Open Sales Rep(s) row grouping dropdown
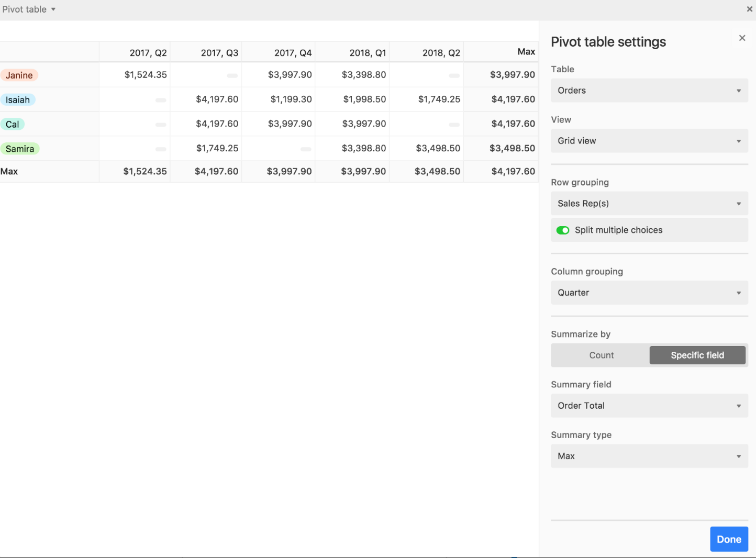The width and height of the screenshot is (756, 558). pos(649,204)
